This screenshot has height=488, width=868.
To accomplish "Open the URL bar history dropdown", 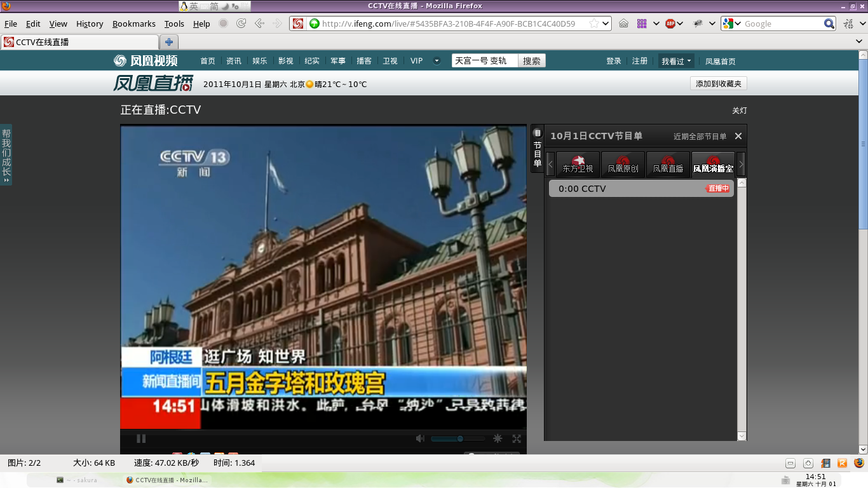I will (x=606, y=24).
